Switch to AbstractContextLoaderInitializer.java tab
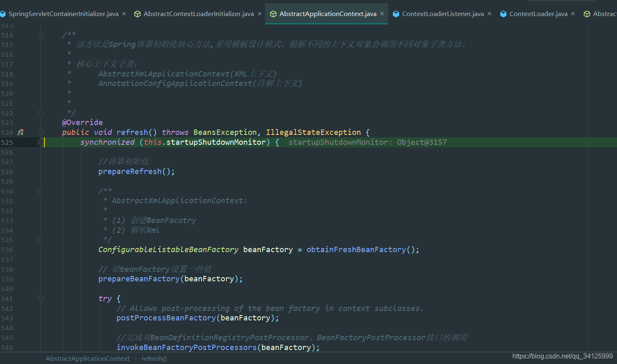The width and height of the screenshot is (617, 364). point(198,14)
